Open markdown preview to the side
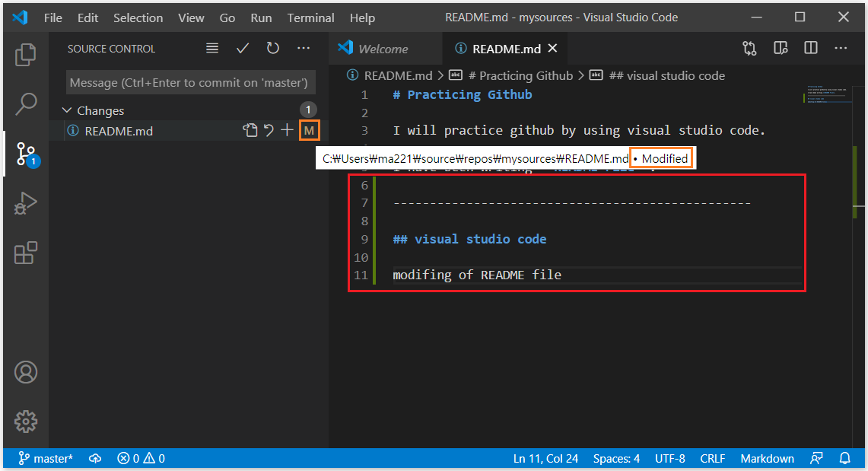The width and height of the screenshot is (868, 471). [781, 48]
